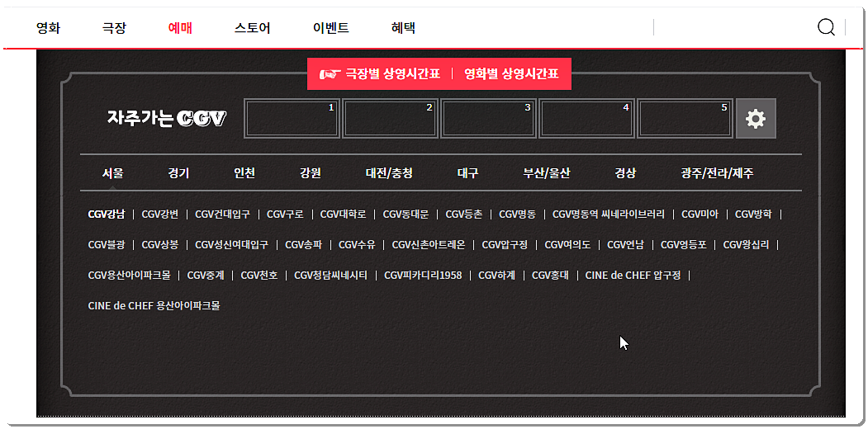The image size is (868, 429).
Task: Open the 극장 menu
Action: click(114, 28)
